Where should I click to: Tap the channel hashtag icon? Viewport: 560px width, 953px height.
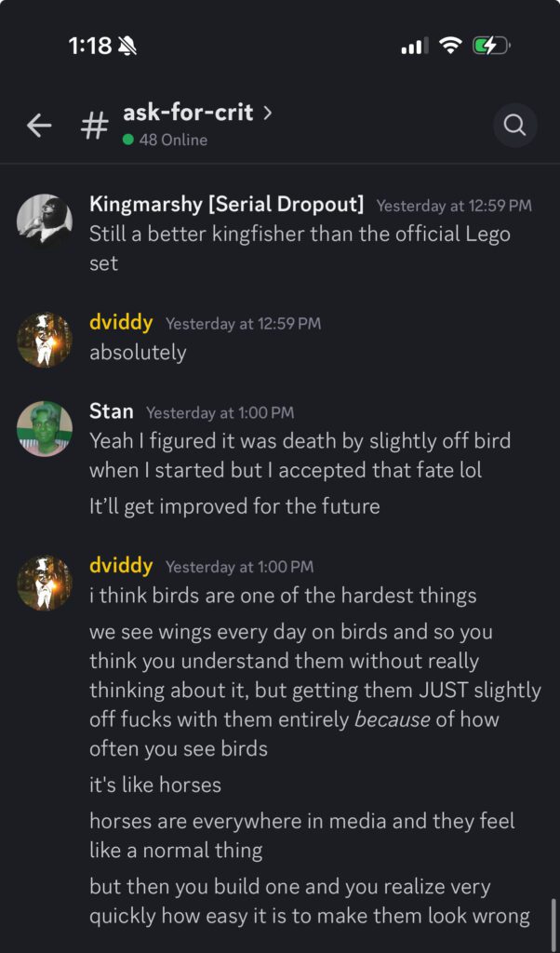tap(94, 126)
